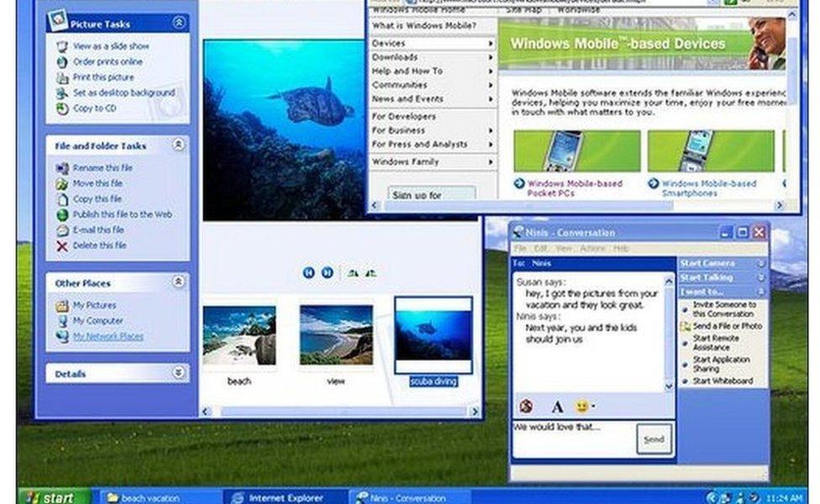The image size is (820, 504).
Task: Click Start Application Sharing
Action: [x=721, y=365]
